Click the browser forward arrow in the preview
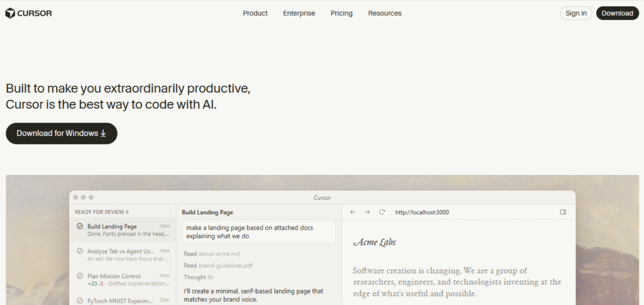This screenshot has height=305, width=644. click(x=367, y=213)
